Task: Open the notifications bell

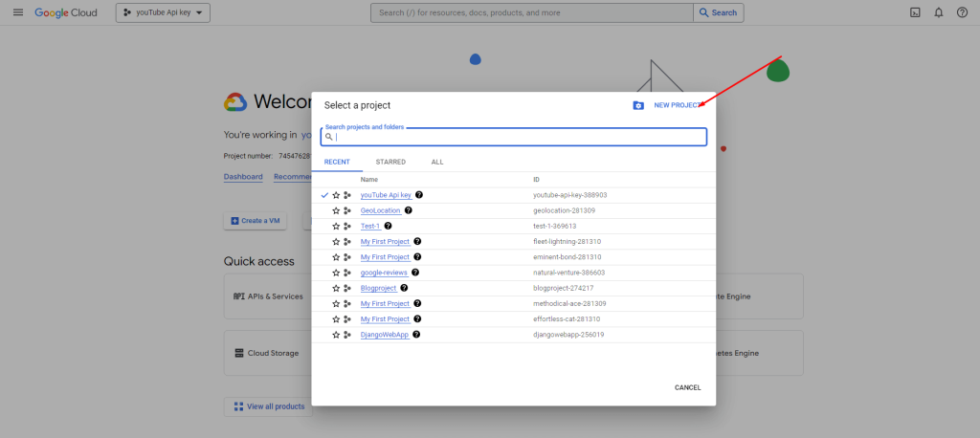Action: 938,12
